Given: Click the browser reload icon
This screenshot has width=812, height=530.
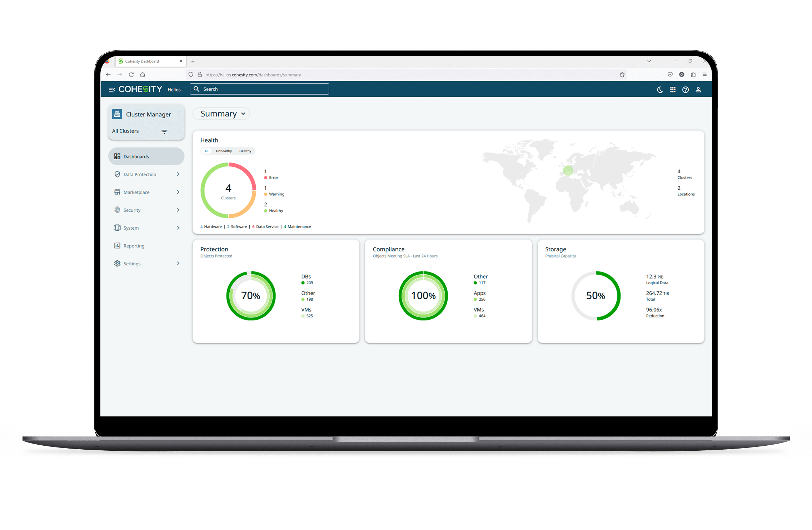Looking at the screenshot, I should pyautogui.click(x=131, y=75).
